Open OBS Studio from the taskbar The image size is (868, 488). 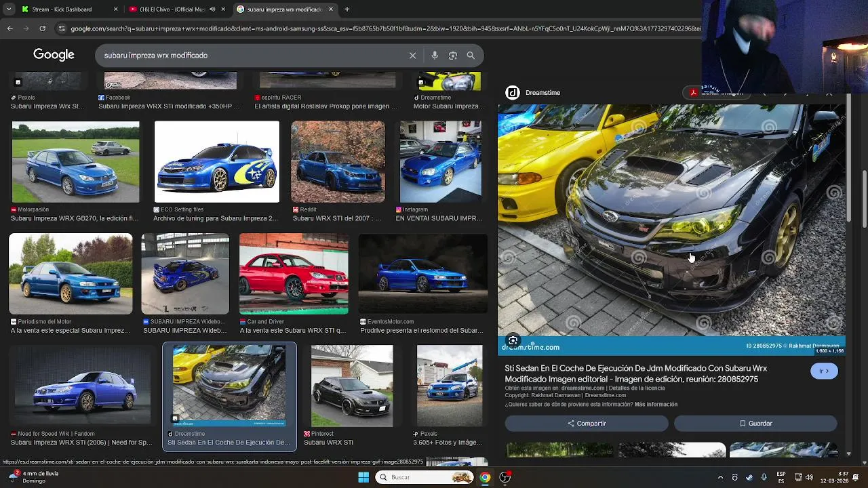click(x=505, y=477)
